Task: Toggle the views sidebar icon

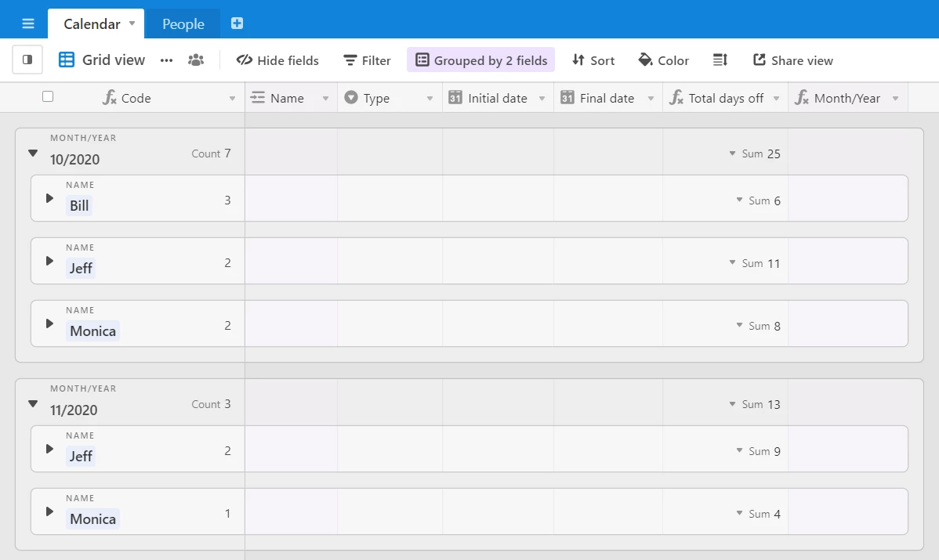Action: [x=27, y=60]
